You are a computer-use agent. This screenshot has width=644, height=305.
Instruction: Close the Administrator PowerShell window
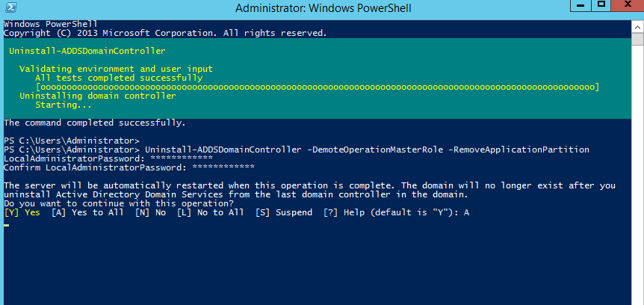click(627, 5)
